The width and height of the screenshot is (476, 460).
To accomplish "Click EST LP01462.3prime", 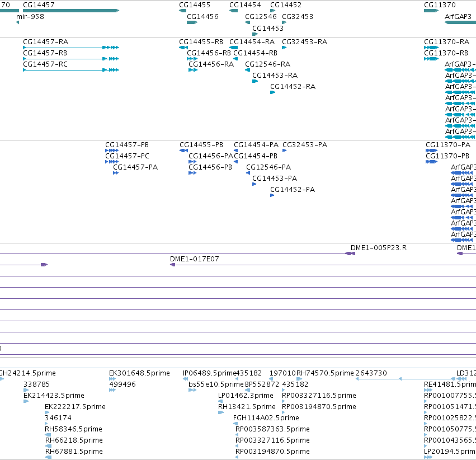I will (x=246, y=395).
